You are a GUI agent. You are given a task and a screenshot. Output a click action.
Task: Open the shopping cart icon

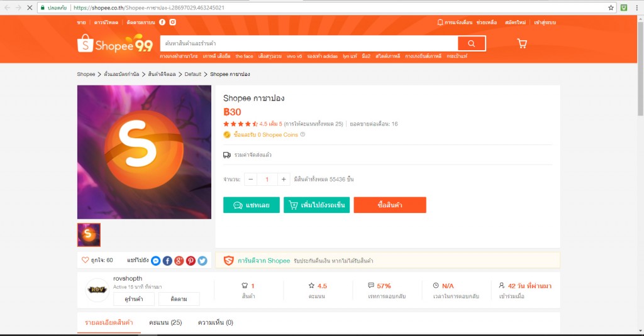pos(522,43)
